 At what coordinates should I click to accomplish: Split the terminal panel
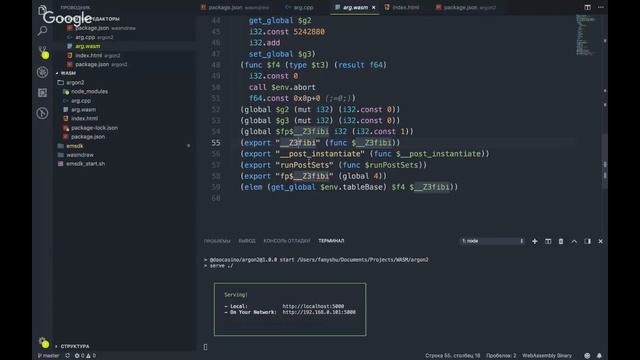pos(548,241)
